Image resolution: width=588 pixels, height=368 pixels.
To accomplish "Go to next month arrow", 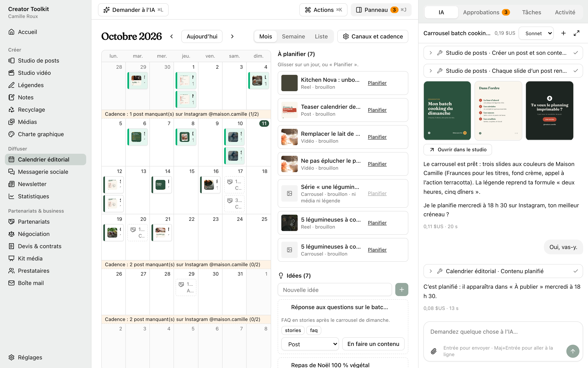I will click(232, 37).
